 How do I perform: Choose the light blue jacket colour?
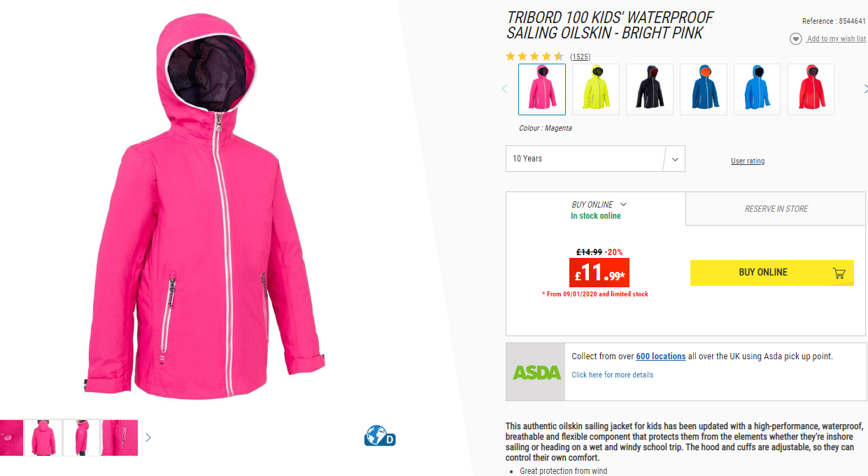tap(757, 89)
